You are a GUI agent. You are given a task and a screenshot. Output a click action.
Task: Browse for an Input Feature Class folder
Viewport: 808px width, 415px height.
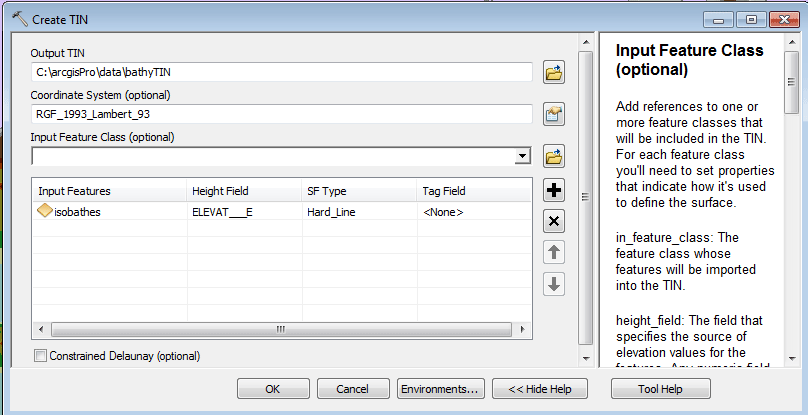(x=554, y=156)
